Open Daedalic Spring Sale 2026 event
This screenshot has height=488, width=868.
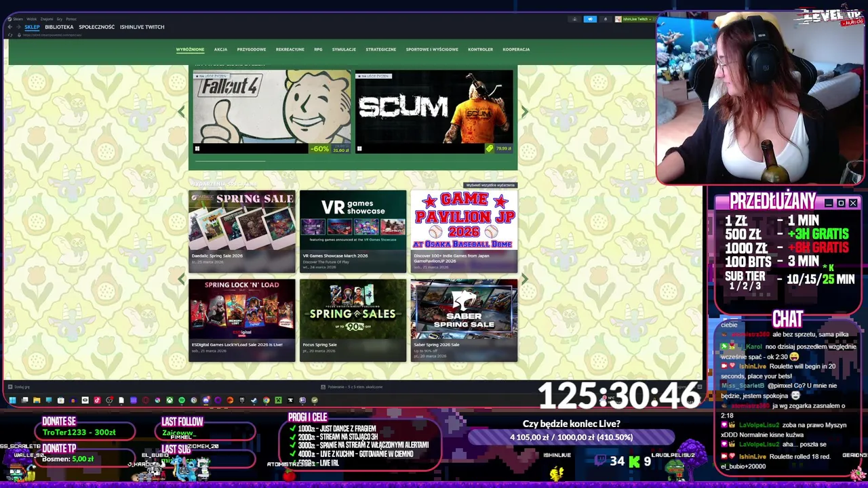(x=242, y=231)
